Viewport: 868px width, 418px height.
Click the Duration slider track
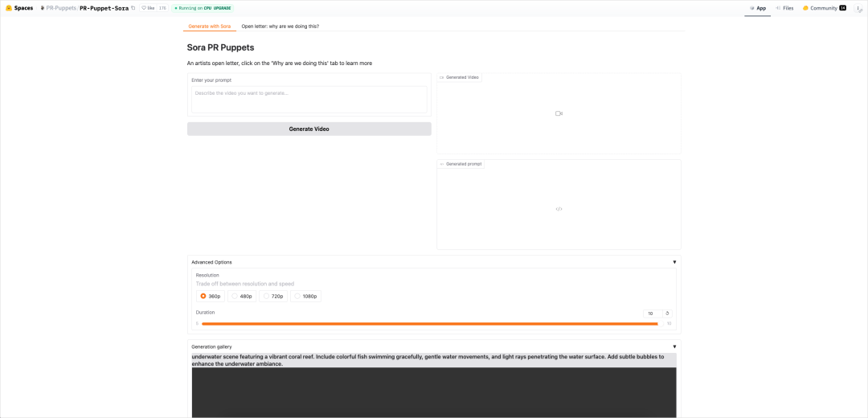pyautogui.click(x=432, y=323)
